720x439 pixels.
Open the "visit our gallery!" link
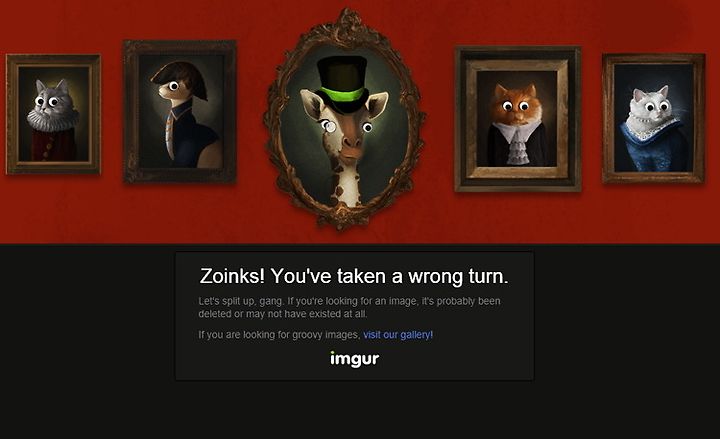(x=398, y=335)
